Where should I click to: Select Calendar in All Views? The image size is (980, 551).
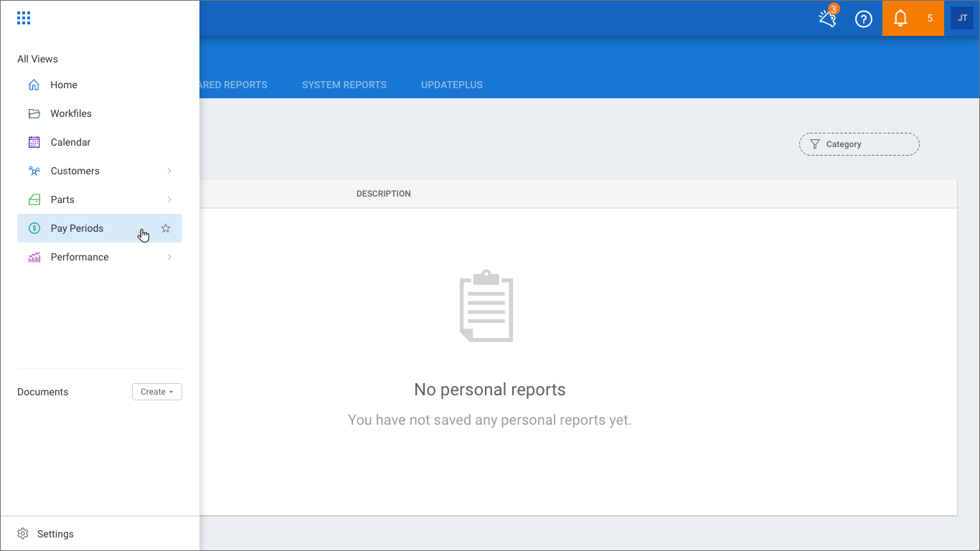click(x=100, y=142)
